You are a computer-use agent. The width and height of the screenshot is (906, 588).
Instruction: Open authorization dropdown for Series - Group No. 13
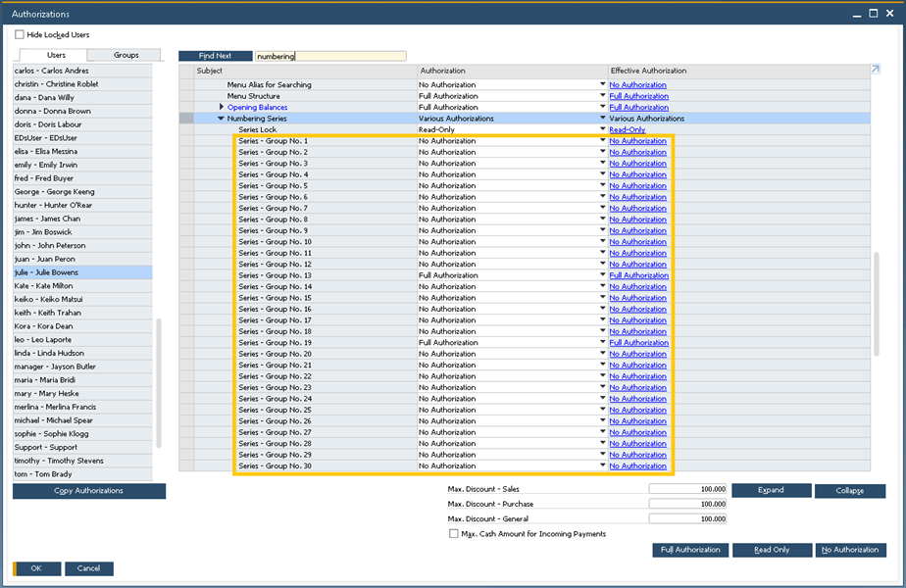coord(602,275)
